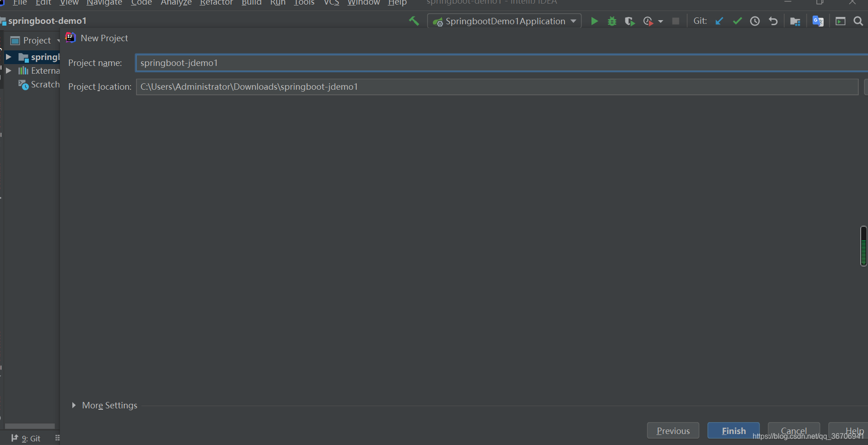Expand the springboot project tree node

coord(8,57)
